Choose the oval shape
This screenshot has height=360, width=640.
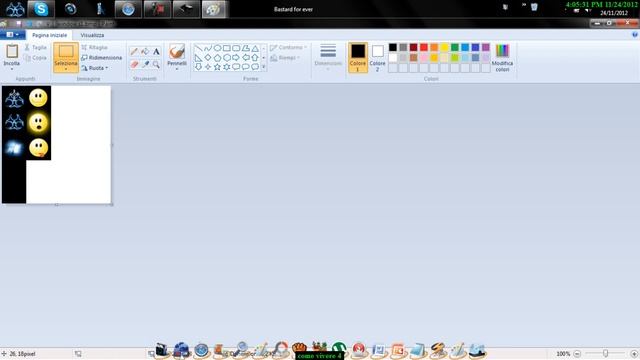tap(217, 49)
